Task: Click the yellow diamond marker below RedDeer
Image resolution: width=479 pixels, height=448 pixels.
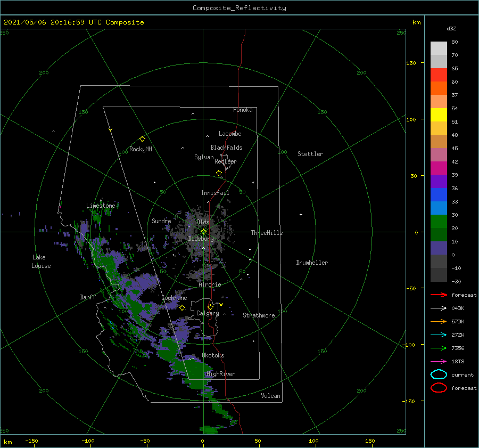Action: point(219,173)
